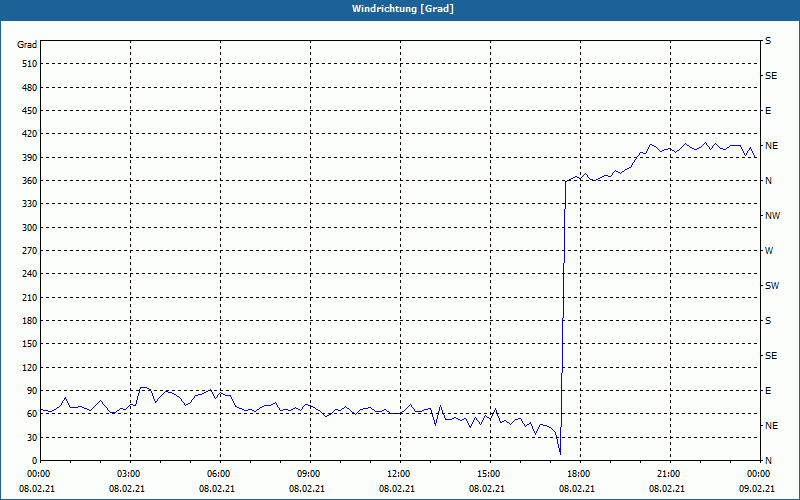Click the 08.02.21 date under 09:00
This screenshot has width=800, height=500.
307,489
